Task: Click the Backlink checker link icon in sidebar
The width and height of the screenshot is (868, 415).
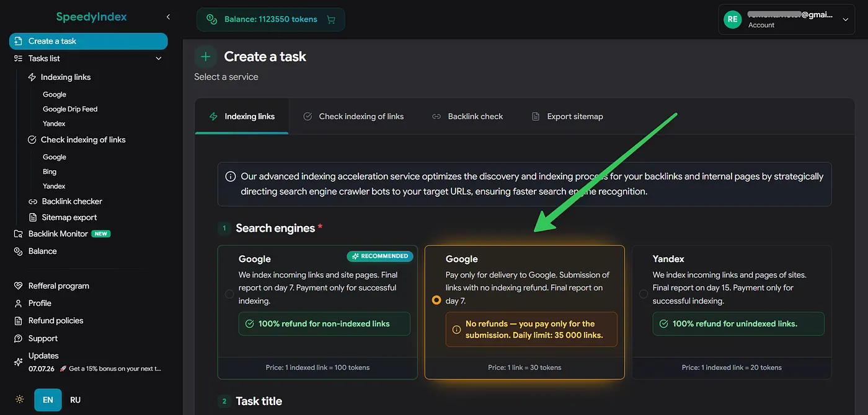Action: click(x=33, y=201)
